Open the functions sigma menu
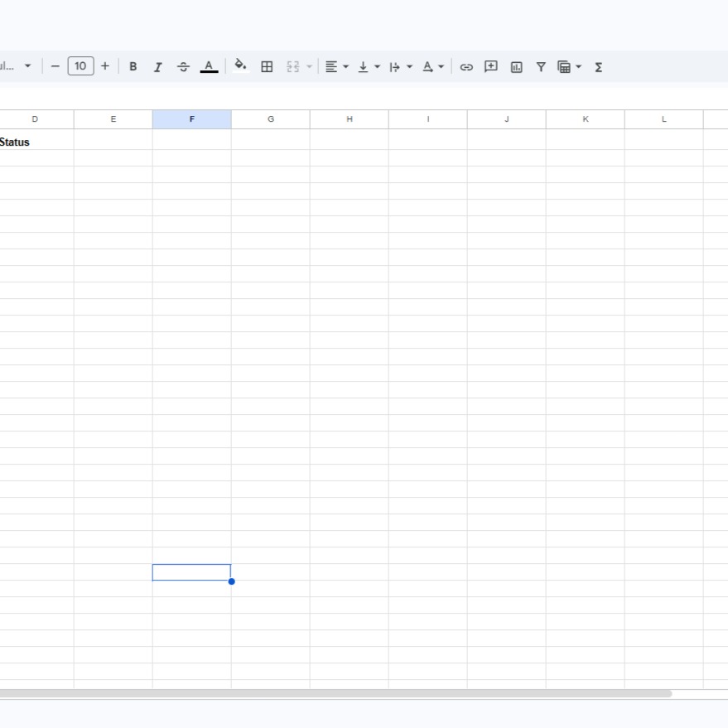 (x=599, y=67)
